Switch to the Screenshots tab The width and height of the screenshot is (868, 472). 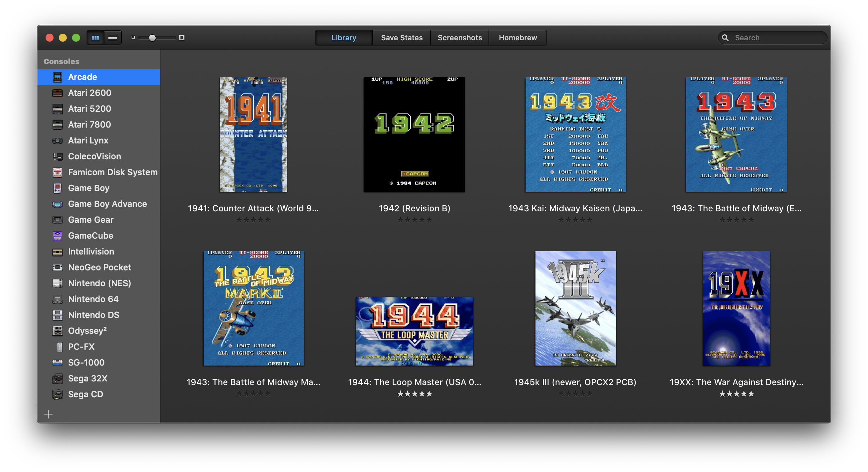459,38
